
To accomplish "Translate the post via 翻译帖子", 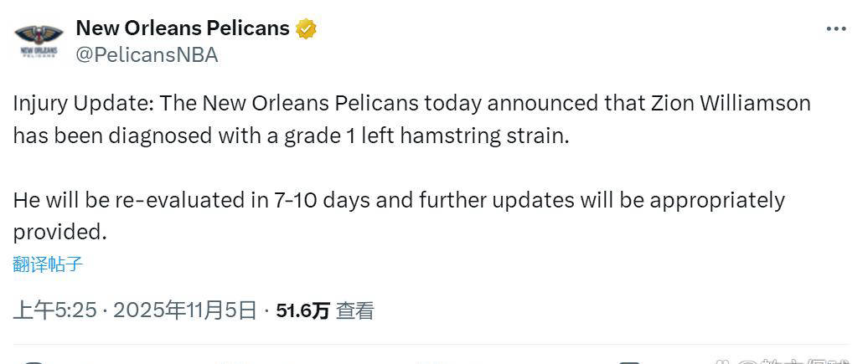I will [48, 264].
